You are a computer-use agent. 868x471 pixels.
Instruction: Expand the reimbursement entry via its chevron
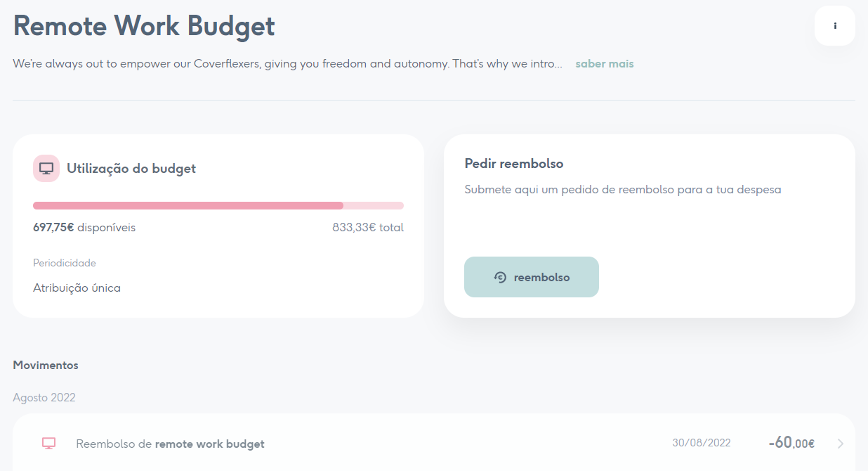[x=840, y=443]
